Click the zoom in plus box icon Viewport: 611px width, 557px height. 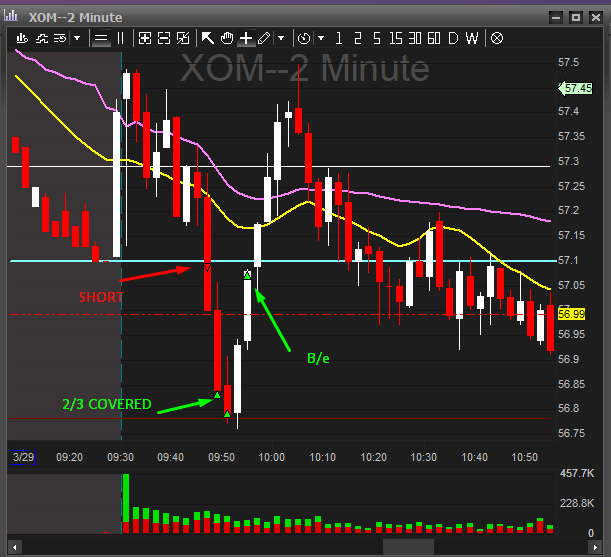pos(145,38)
